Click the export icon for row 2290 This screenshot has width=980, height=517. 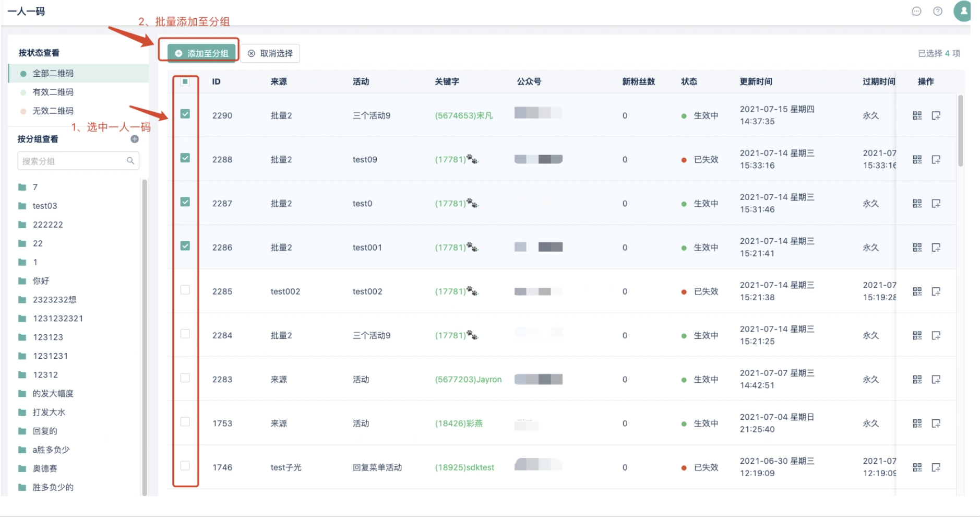pos(936,115)
